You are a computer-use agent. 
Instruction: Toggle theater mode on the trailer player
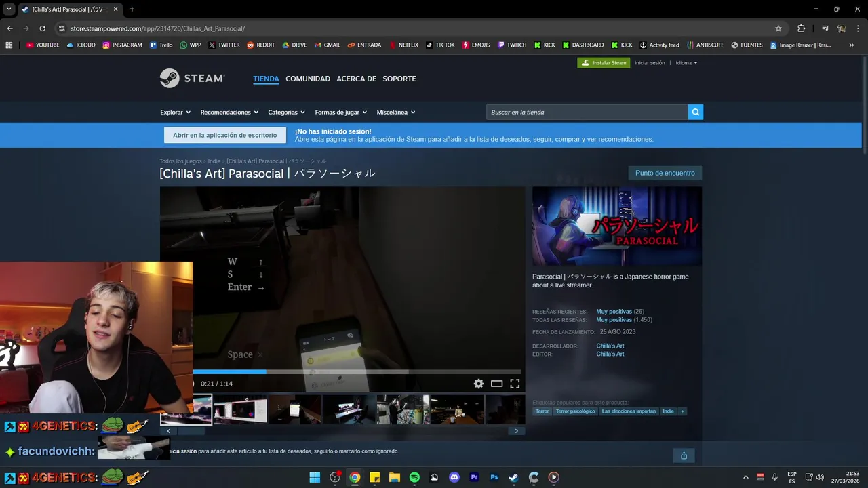click(496, 384)
